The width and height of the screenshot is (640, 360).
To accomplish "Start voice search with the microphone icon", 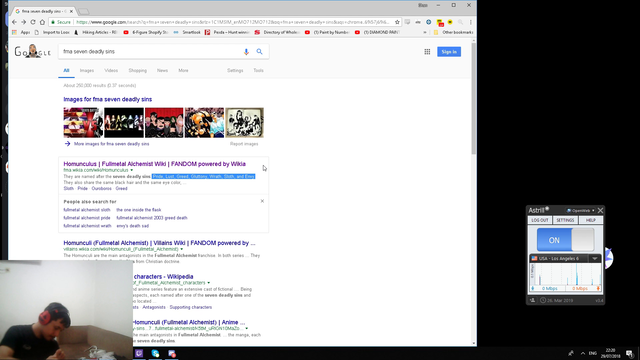I will pos(246,52).
